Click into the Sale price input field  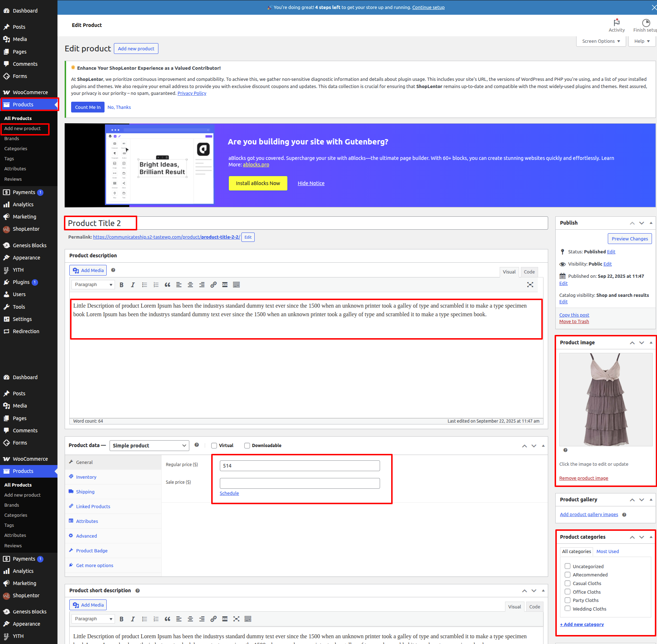pyautogui.click(x=300, y=483)
